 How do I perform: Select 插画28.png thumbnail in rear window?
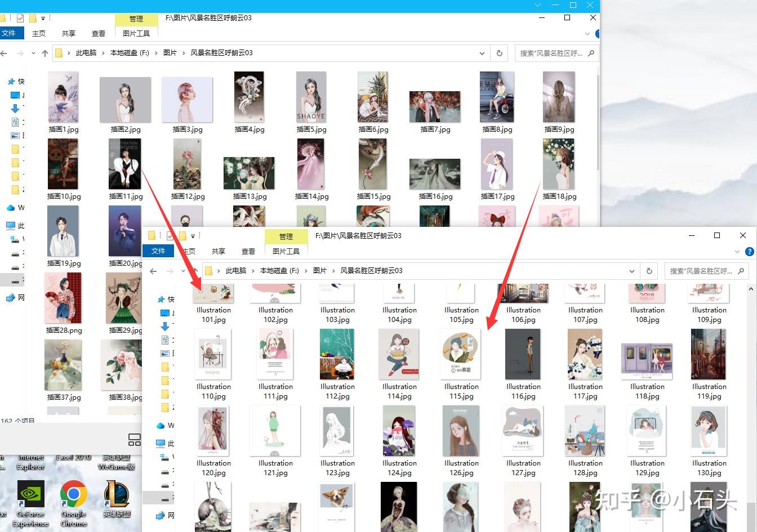coord(64,298)
